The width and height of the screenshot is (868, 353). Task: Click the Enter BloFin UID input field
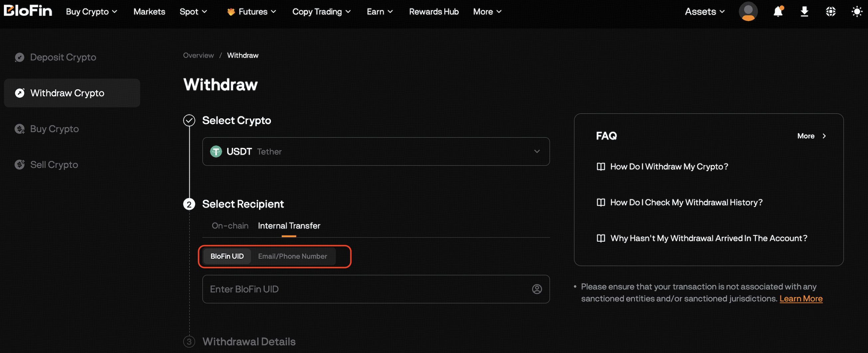tap(376, 289)
